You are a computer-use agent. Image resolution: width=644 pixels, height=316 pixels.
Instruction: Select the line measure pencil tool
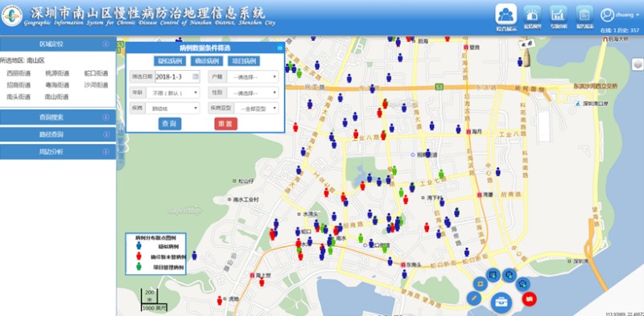tap(474, 298)
